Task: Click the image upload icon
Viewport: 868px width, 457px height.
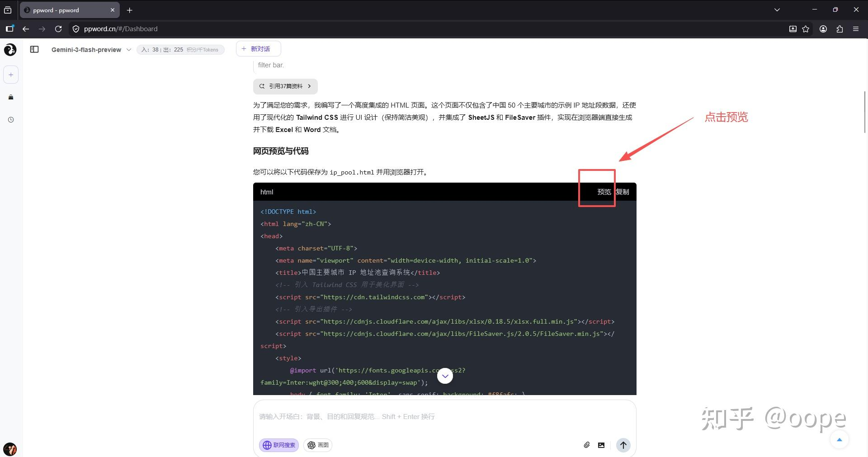Action: pos(601,445)
